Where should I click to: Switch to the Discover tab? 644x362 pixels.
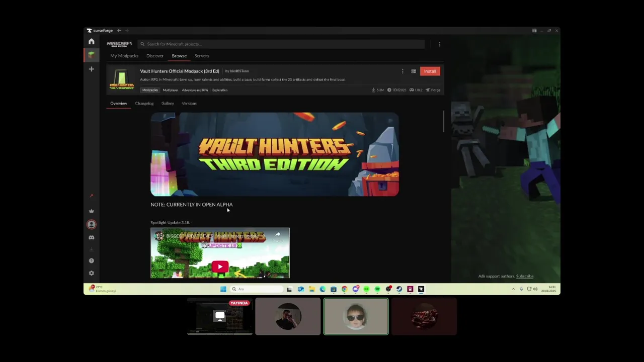click(x=155, y=56)
